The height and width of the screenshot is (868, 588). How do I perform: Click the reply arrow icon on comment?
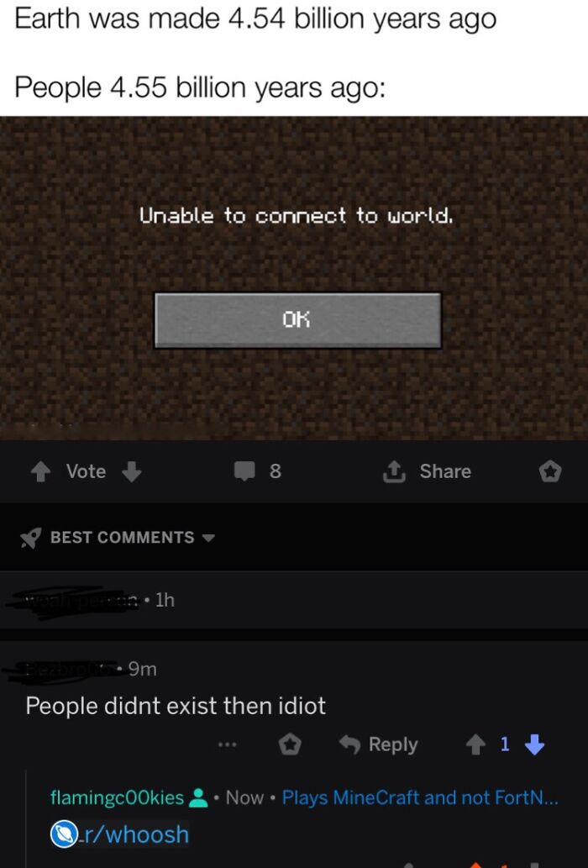click(349, 744)
